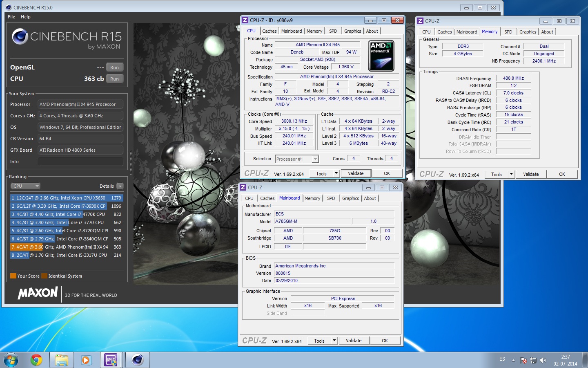This screenshot has height=368, width=588.
Task: Click the Core Voltage 1.360 V value
Action: (x=346, y=67)
